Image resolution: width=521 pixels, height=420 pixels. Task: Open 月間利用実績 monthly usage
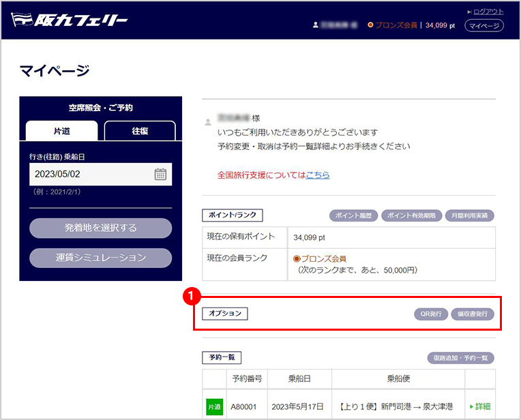click(468, 215)
